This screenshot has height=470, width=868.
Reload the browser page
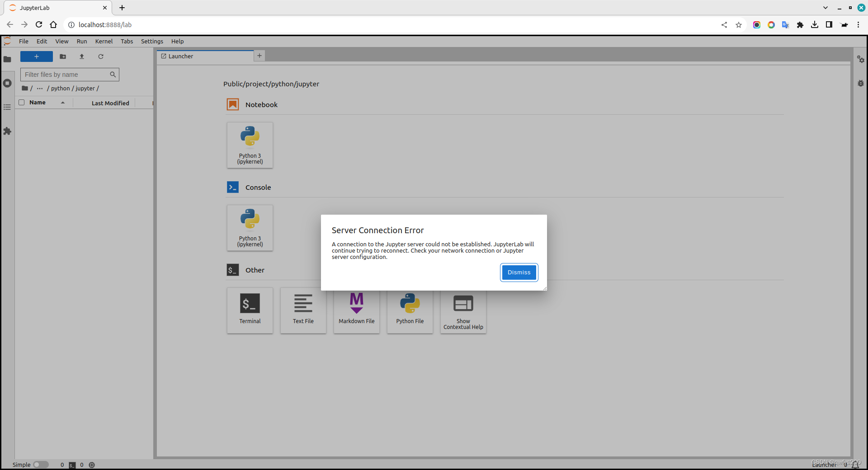(39, 25)
